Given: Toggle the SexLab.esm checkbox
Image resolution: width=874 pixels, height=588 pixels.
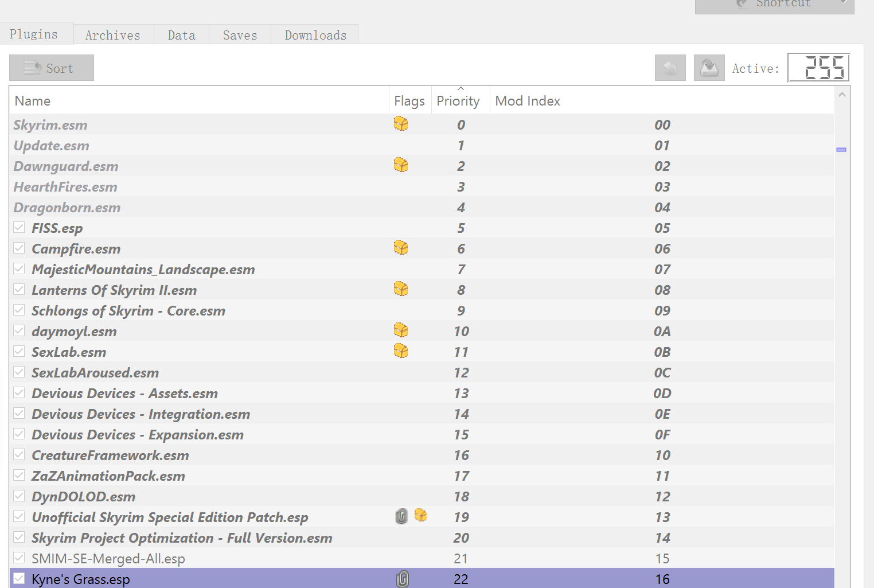Looking at the screenshot, I should 19,351.
